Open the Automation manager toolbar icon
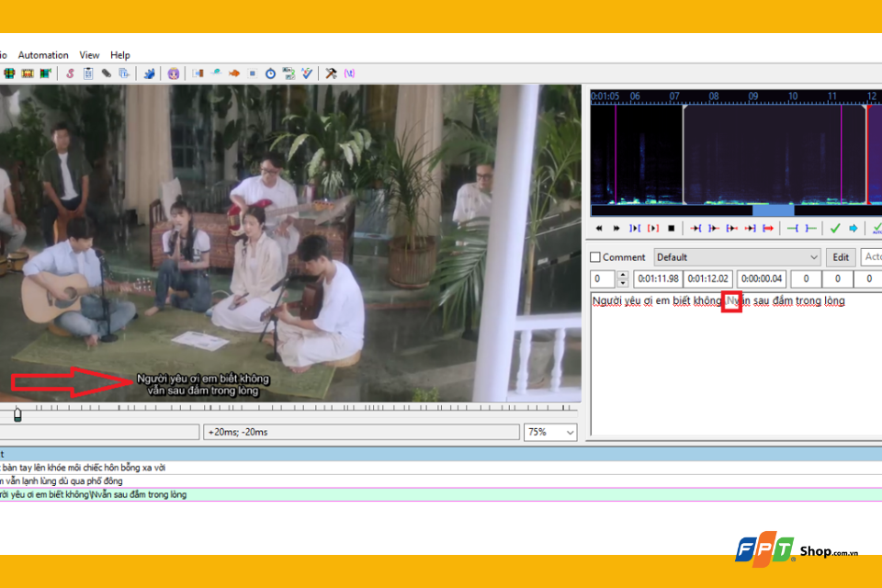Viewport: 882px width, 588px height. [x=149, y=73]
